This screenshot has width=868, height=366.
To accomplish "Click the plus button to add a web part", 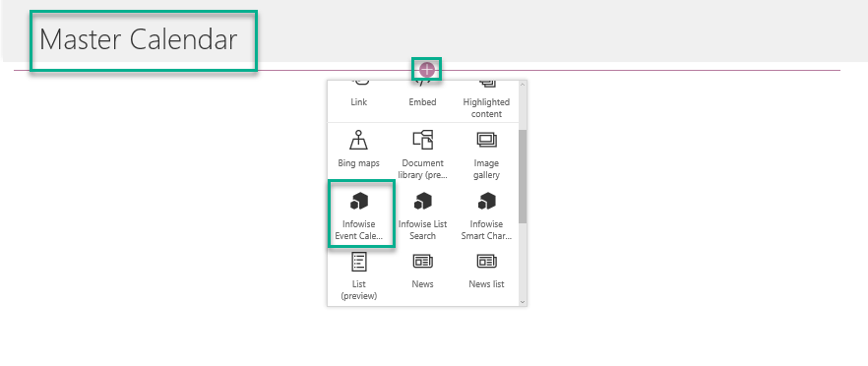I will pos(427,70).
